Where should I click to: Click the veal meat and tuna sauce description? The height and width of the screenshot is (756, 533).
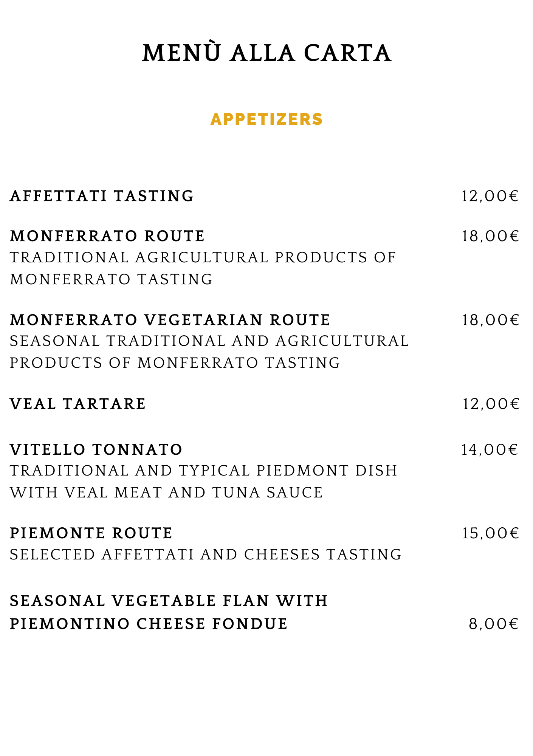pos(203,482)
